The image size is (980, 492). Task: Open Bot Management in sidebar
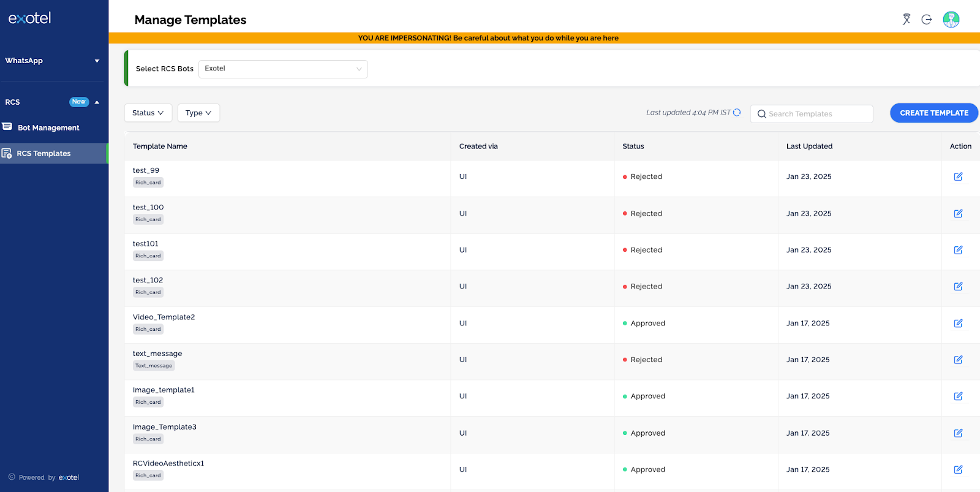coord(48,127)
